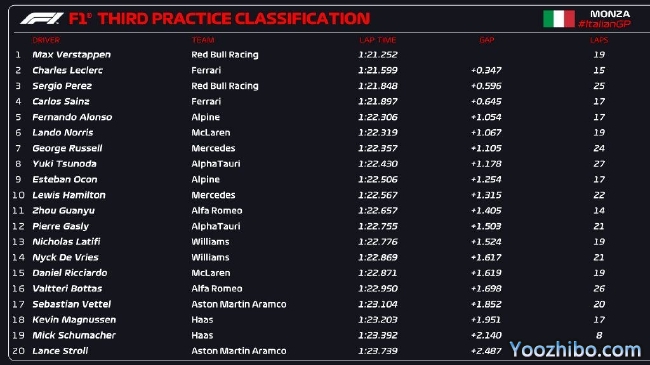Click the Third Practice Classification title
The image size is (650, 365).
[219, 19]
